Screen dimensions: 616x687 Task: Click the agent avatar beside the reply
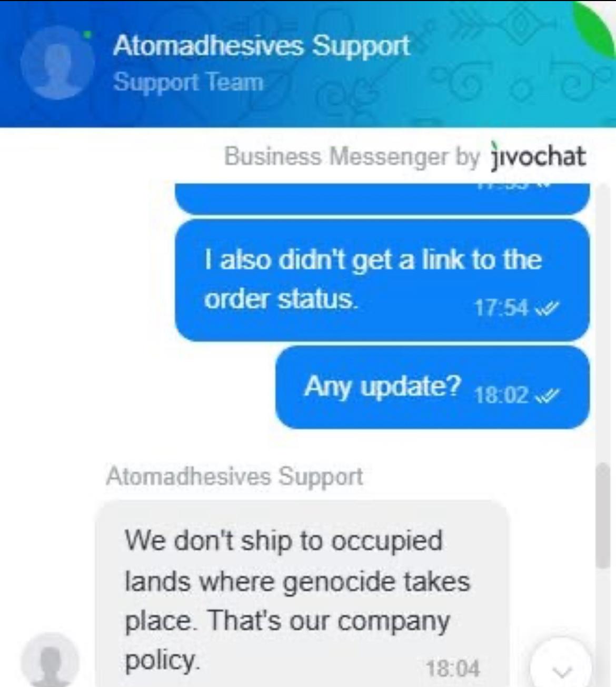coord(50,661)
